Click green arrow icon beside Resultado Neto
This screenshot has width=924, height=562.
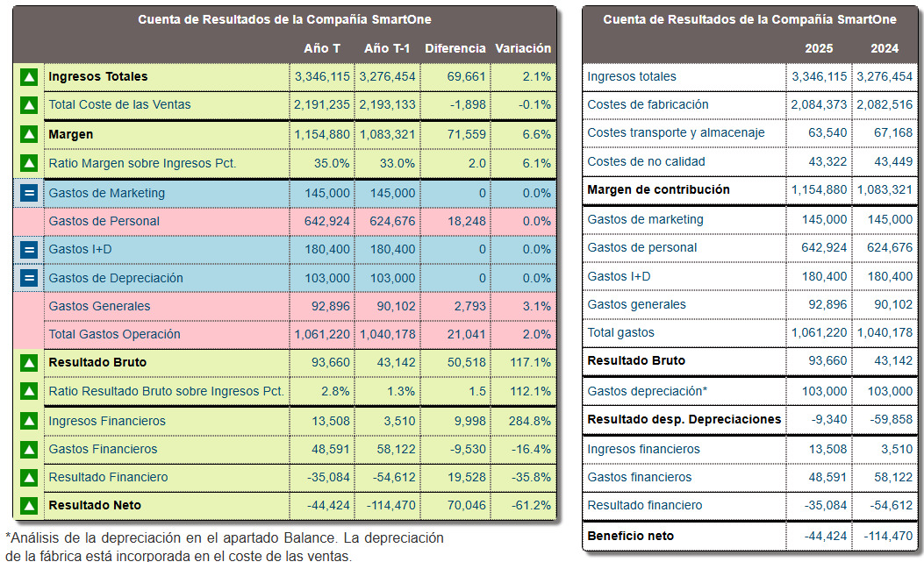coord(29,505)
